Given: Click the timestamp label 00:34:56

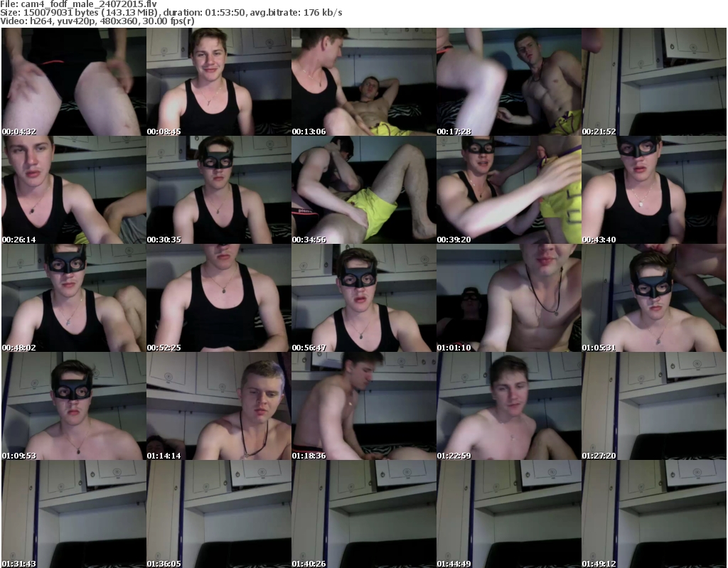Looking at the screenshot, I should [309, 240].
